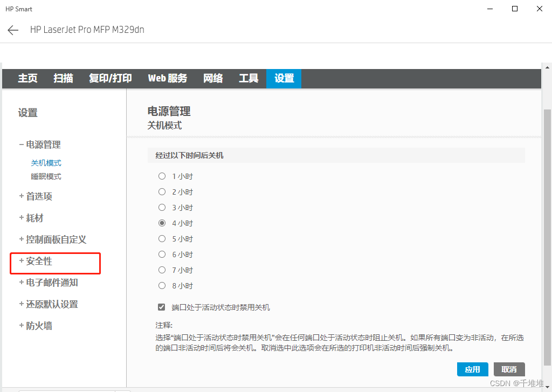Open 睡眠模式 in the sidebar
This screenshot has width=552, height=392.
pos(46,176)
